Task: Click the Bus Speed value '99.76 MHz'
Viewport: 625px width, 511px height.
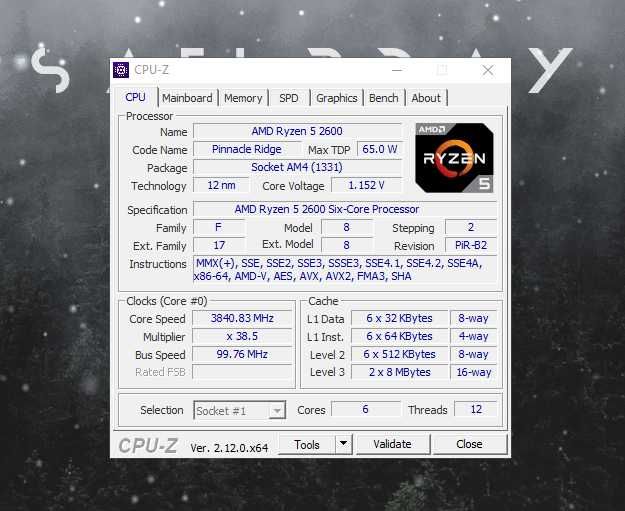Action: [242, 354]
